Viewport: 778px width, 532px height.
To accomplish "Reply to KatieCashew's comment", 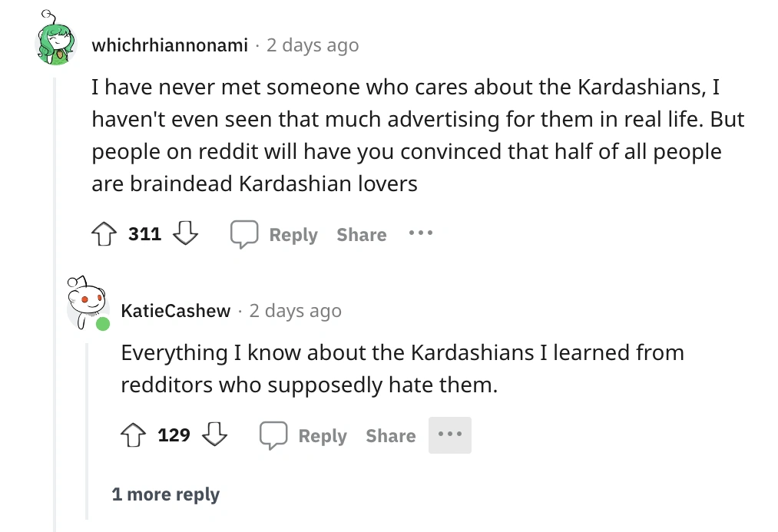I will 304,436.
